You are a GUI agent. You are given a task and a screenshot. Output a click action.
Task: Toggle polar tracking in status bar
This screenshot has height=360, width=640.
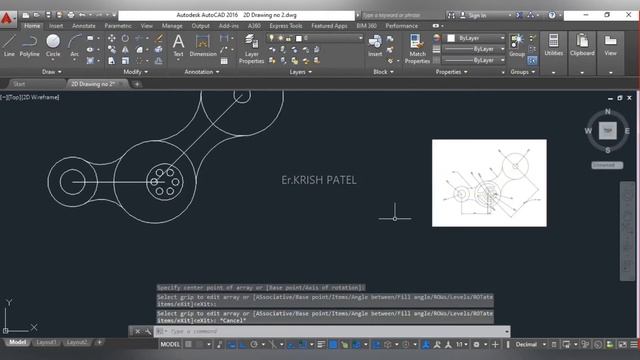coord(254,344)
